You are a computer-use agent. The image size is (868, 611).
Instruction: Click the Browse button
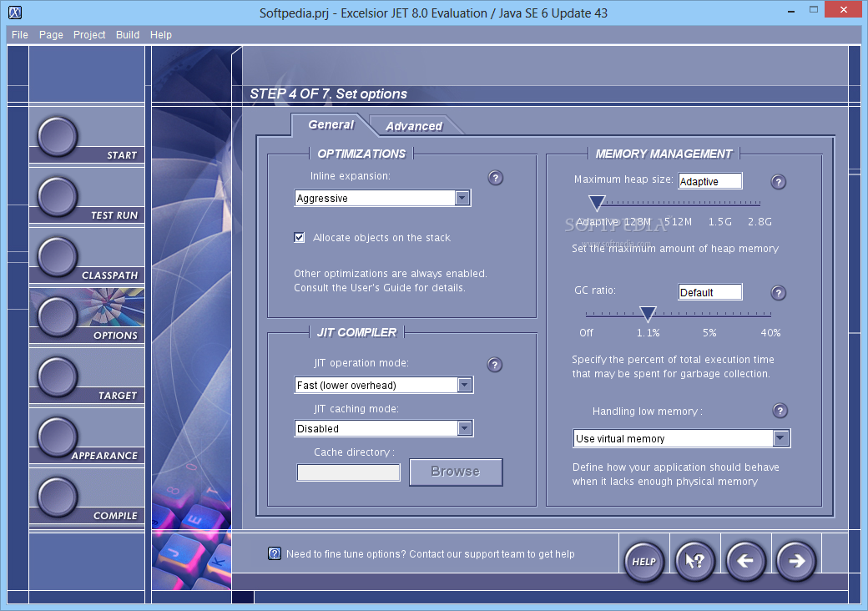(456, 472)
